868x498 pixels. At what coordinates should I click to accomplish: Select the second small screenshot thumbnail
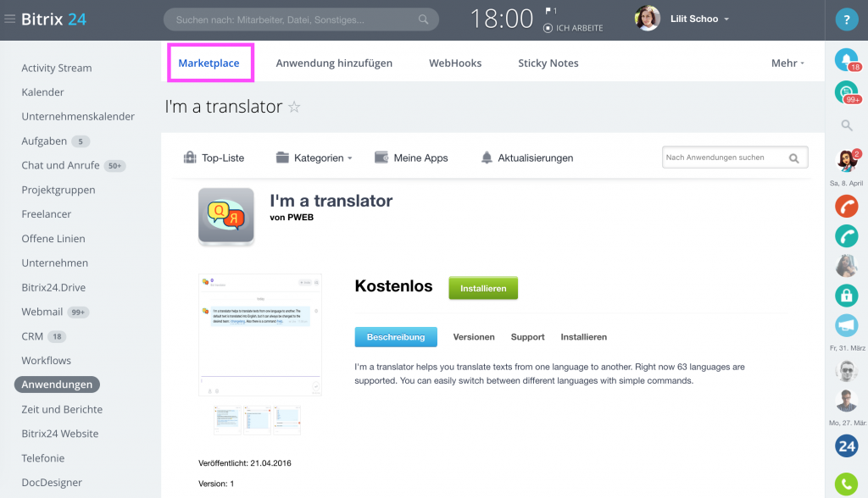click(258, 420)
